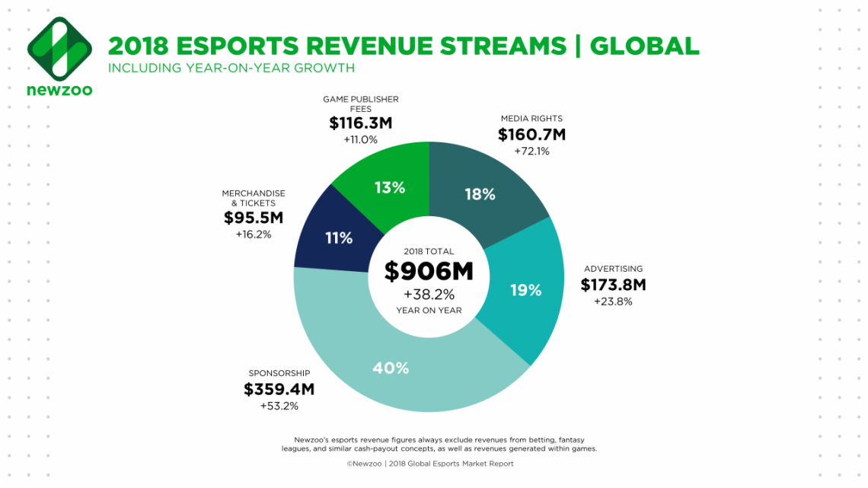Click the 13% label inside the green slice
The height and width of the screenshot is (488, 868).
(x=390, y=186)
